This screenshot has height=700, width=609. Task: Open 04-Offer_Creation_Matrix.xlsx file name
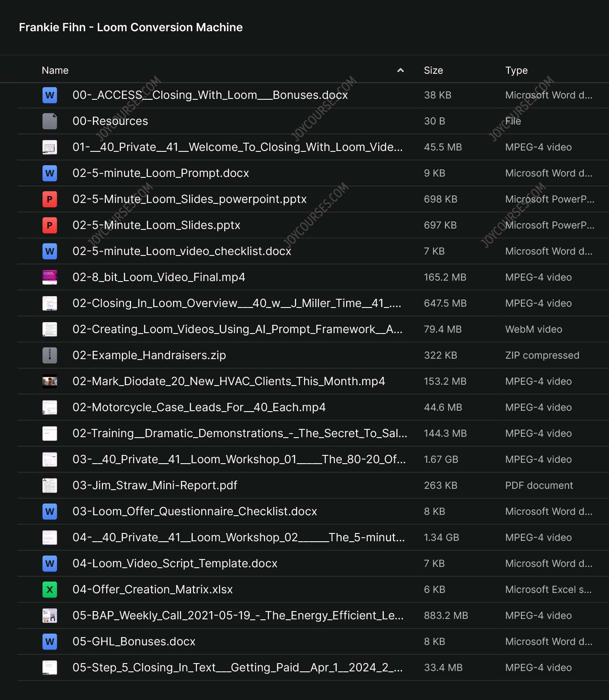153,589
